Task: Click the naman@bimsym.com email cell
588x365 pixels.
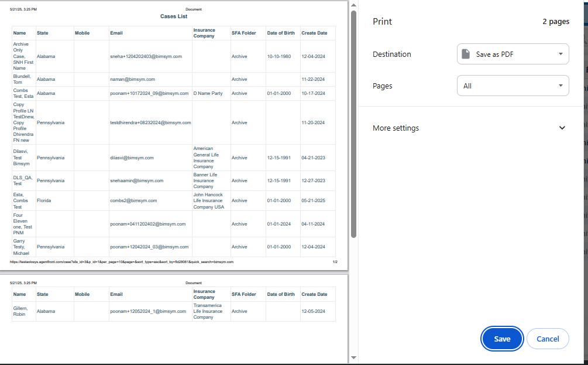Action: [x=132, y=79]
